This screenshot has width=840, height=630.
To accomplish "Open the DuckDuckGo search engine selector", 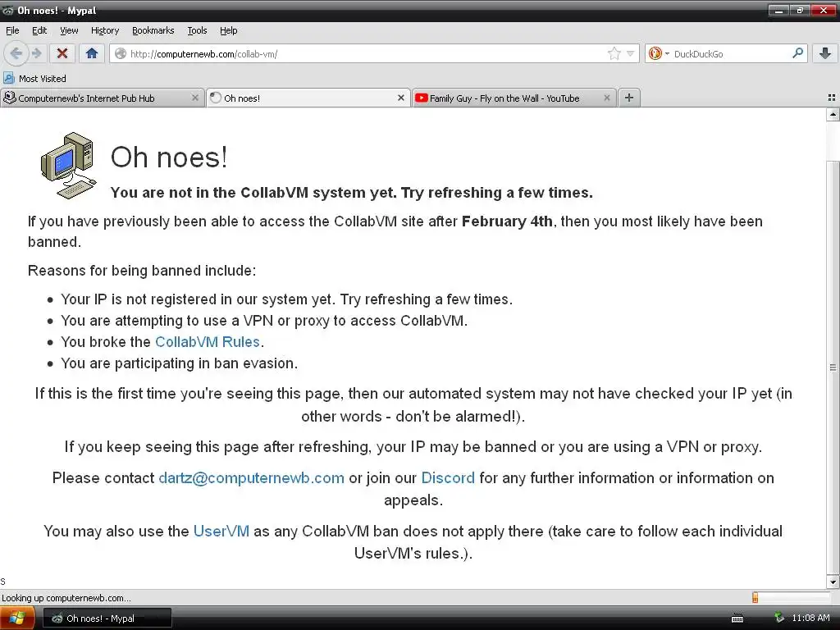I will tap(659, 53).
